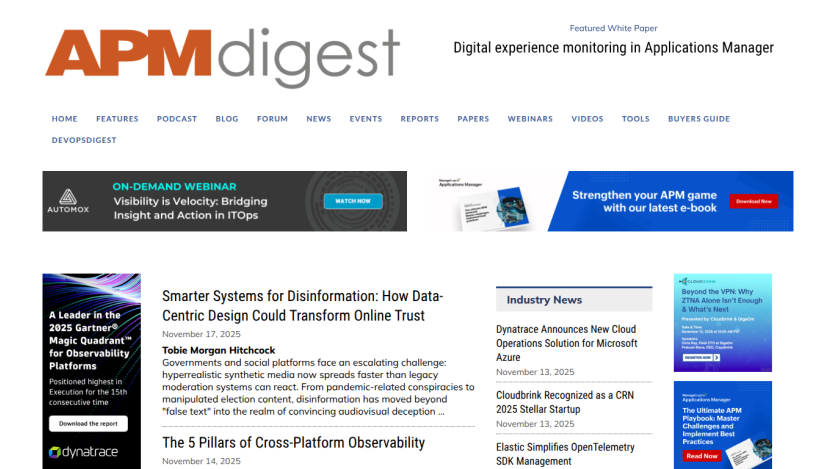Click Register Now on Cloudbrink VPN ad
Screen dimensions: 835x469
point(701,358)
